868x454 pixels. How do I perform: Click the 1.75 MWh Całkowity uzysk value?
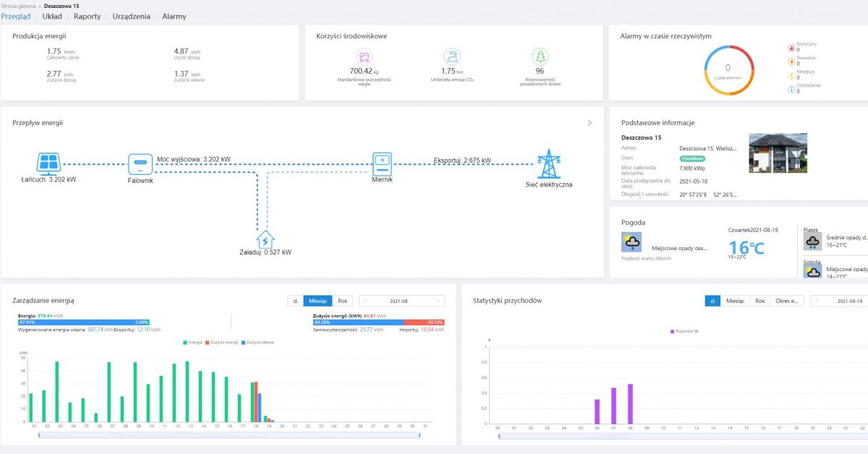[x=61, y=51]
